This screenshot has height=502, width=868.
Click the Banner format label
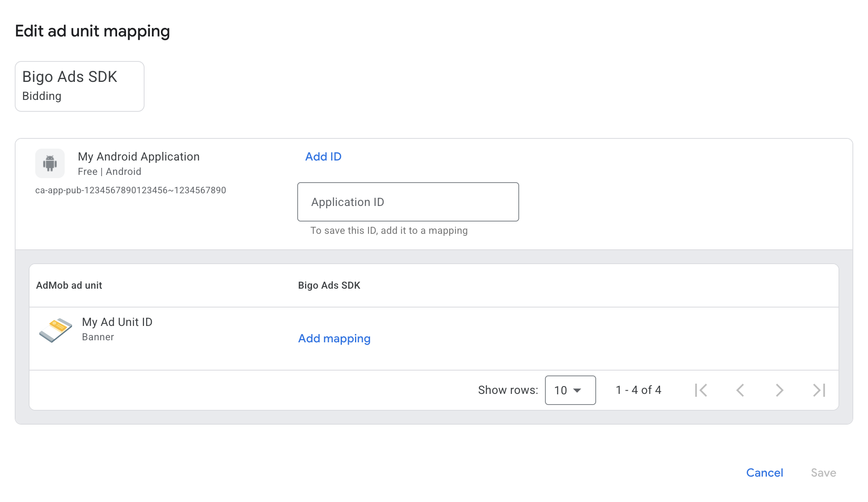98,337
